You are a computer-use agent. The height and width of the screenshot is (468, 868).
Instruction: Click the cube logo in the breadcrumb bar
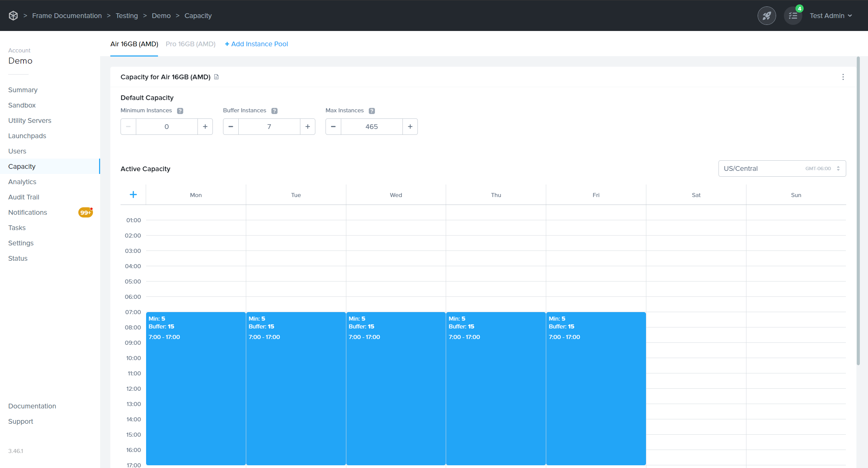pos(13,15)
